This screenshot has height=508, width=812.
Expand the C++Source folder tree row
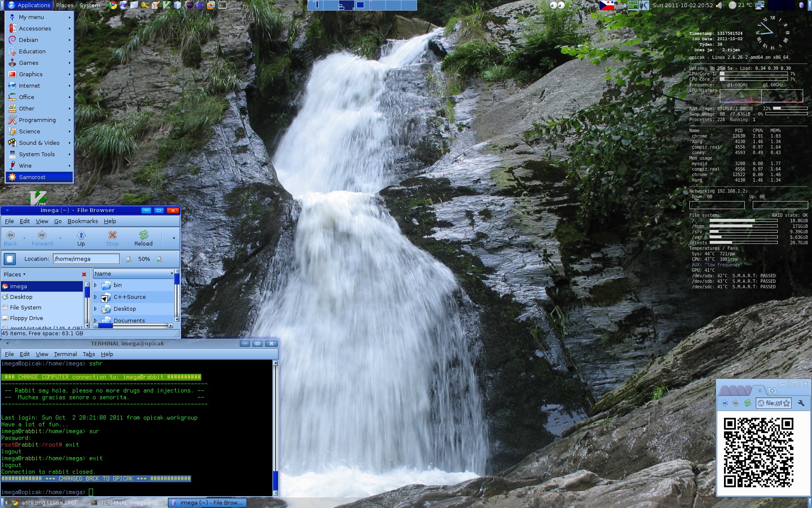pyautogui.click(x=96, y=297)
